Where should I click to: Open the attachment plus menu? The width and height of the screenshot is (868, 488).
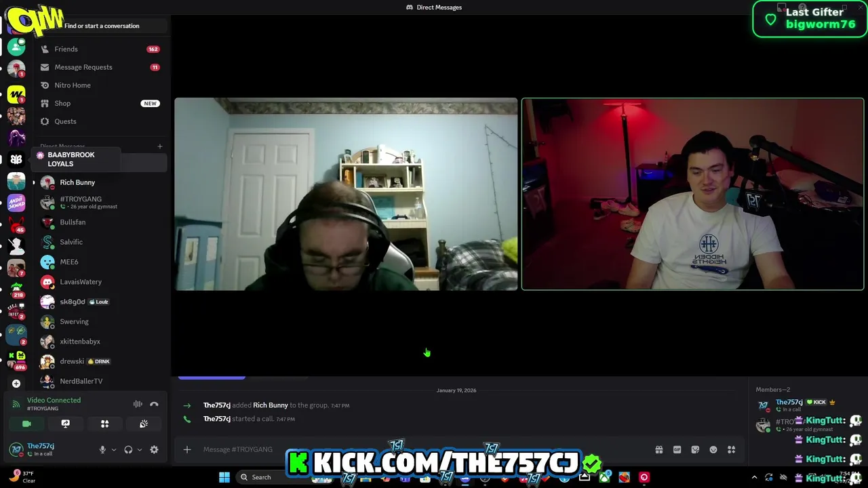tap(187, 449)
